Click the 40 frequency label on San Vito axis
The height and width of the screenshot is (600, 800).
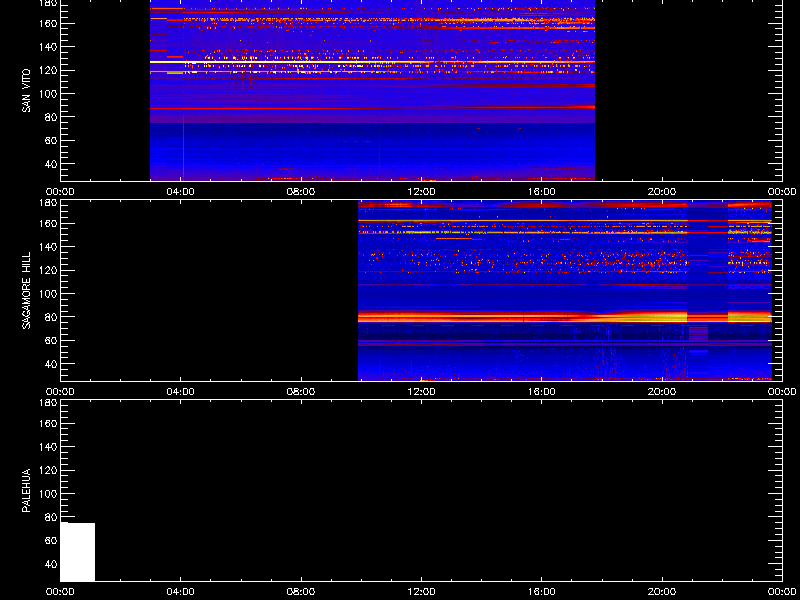click(x=50, y=164)
